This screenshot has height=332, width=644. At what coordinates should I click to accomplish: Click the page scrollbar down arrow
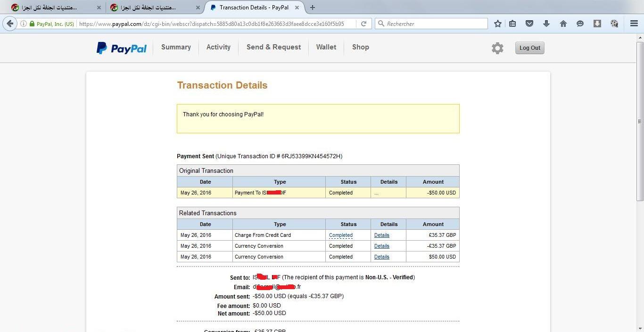[x=640, y=328]
